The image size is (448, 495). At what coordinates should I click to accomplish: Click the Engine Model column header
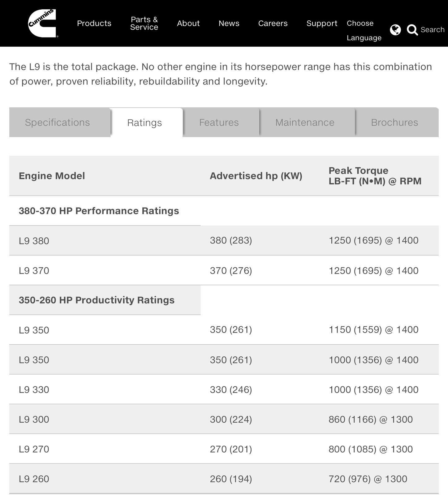pyautogui.click(x=52, y=176)
